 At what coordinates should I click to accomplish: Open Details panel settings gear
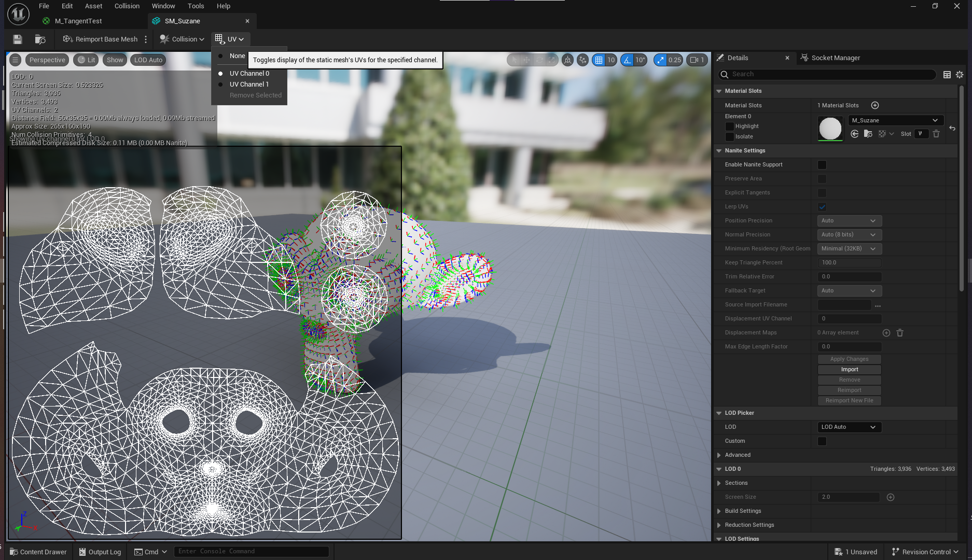coord(960,75)
